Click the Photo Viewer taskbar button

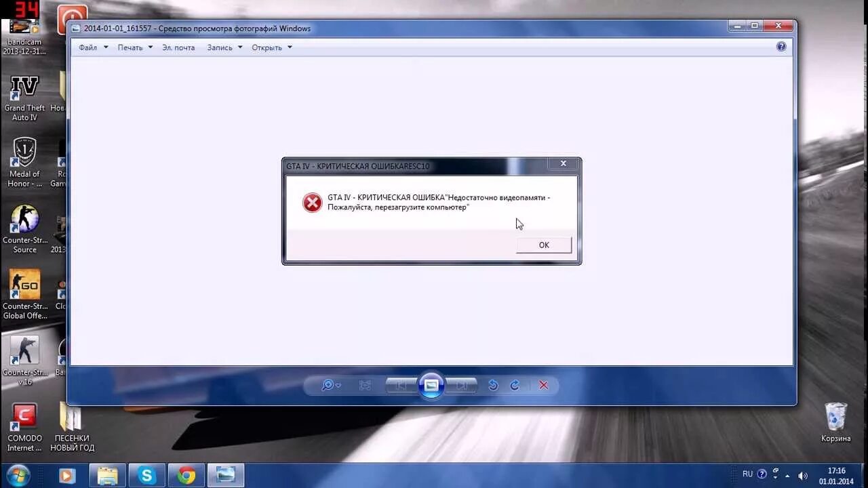(226, 476)
